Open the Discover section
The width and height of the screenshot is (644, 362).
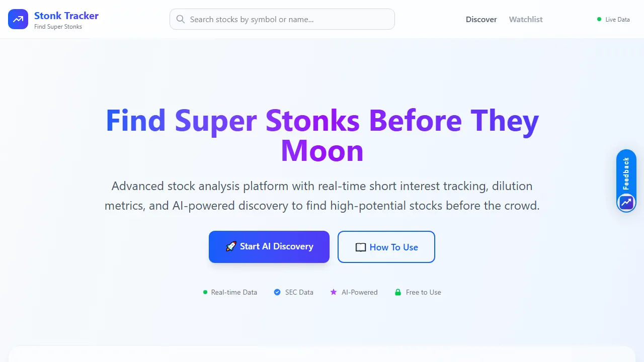[481, 20]
